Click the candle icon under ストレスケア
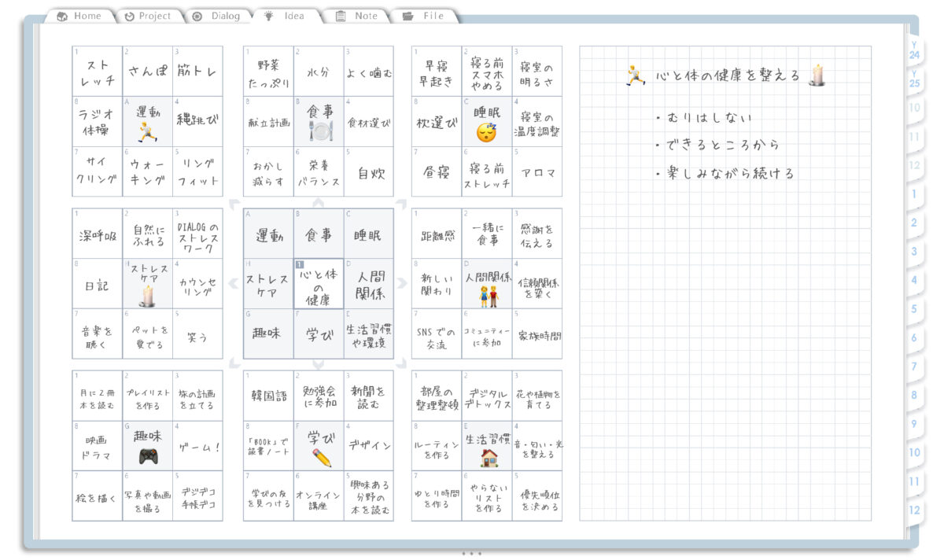Image resolution: width=944 pixels, height=560 pixels. click(147, 296)
